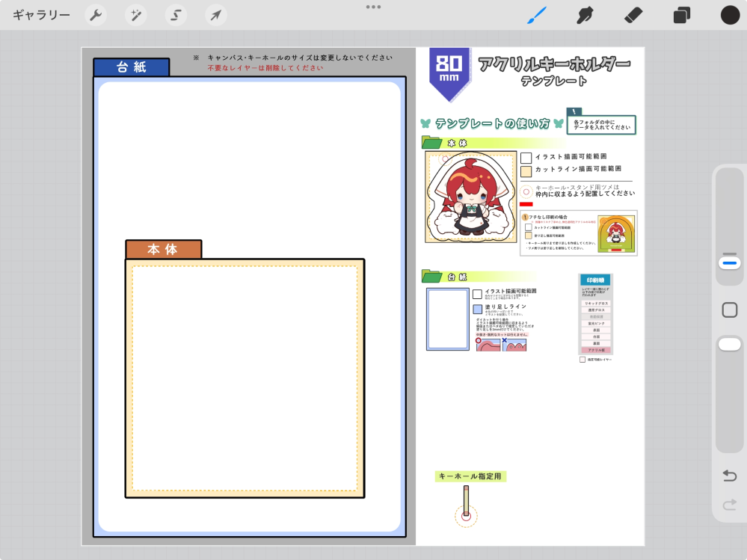Click the chibi character sample thumbnail

[x=470, y=197]
